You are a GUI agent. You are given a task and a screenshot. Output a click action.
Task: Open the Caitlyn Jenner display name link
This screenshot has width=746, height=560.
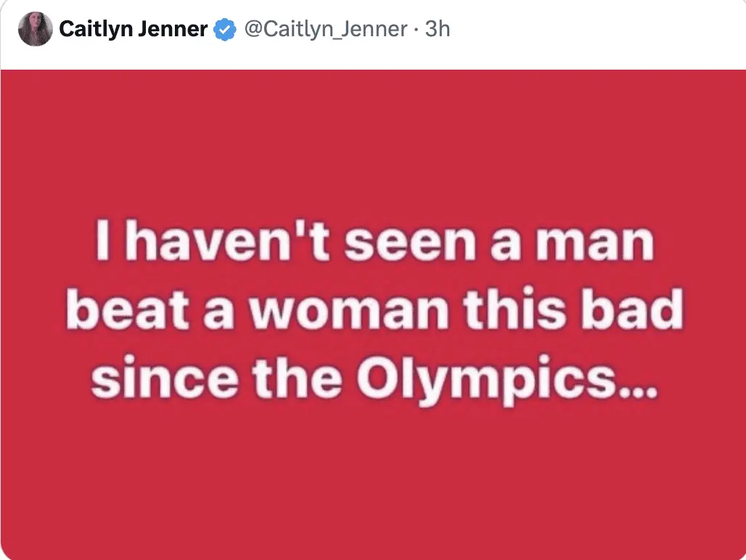tap(134, 30)
